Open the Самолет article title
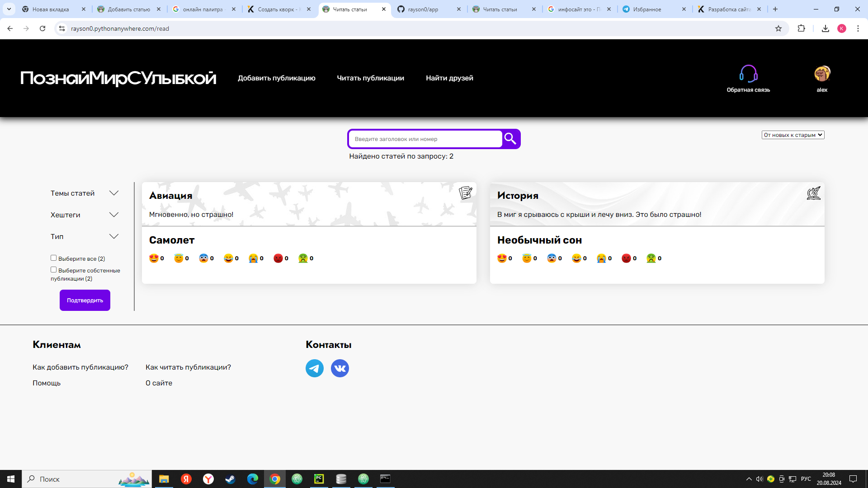868x488 pixels. click(x=172, y=240)
